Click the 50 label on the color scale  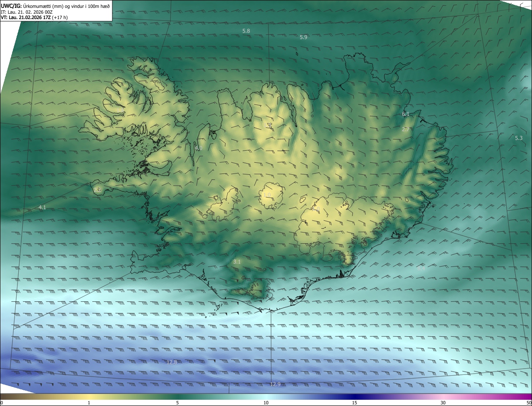click(529, 403)
